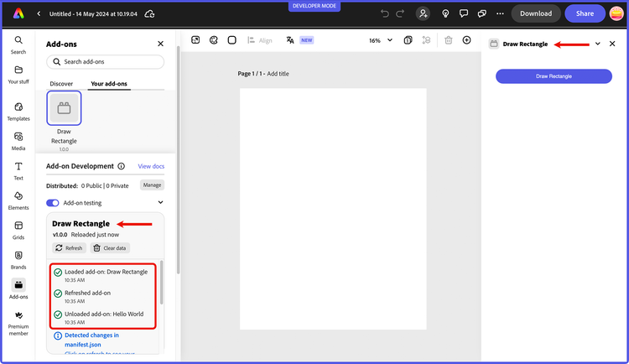This screenshot has width=629, height=364.
Task: Open the Templates sidebar panel
Action: point(18,110)
